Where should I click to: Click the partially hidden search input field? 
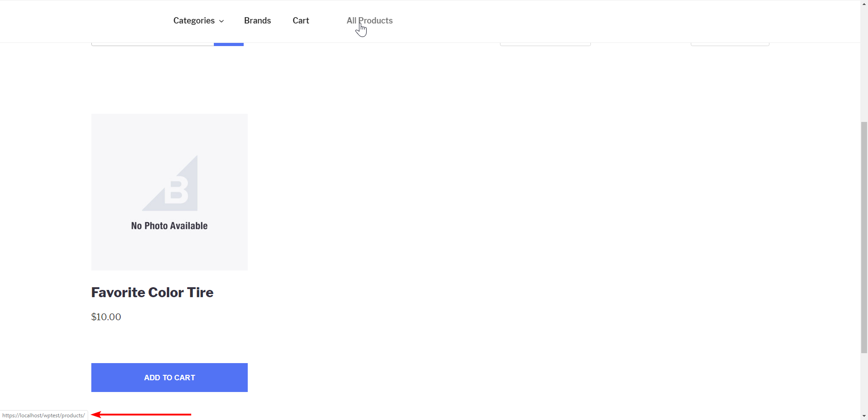pyautogui.click(x=152, y=44)
